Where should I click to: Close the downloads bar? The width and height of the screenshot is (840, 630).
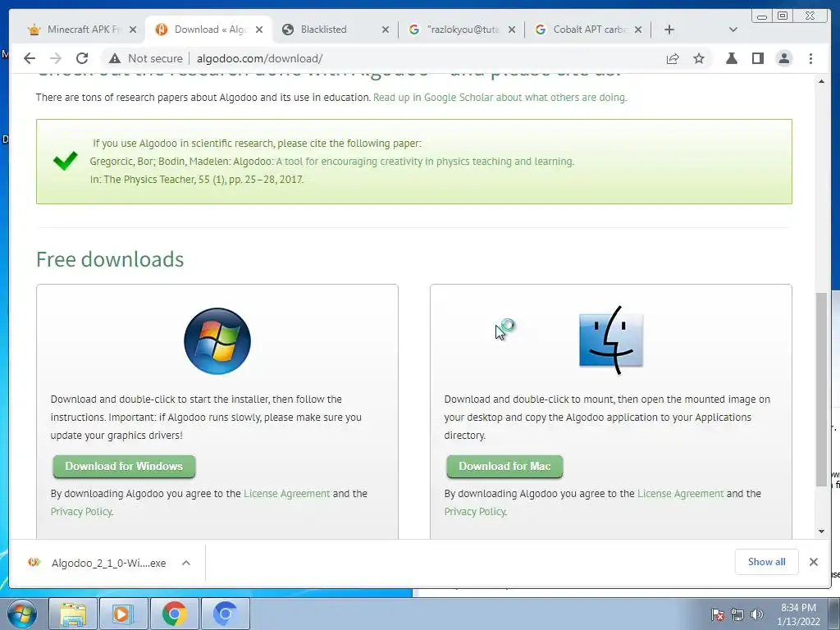(813, 562)
